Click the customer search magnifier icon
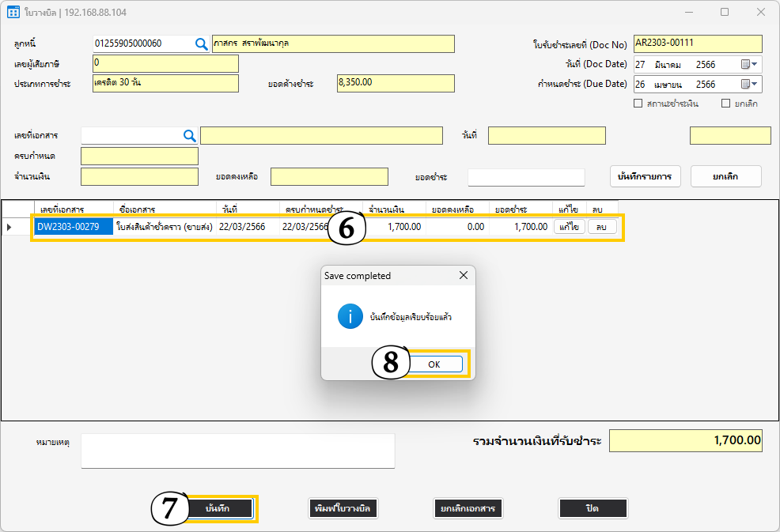The height and width of the screenshot is (532, 780). click(x=201, y=44)
